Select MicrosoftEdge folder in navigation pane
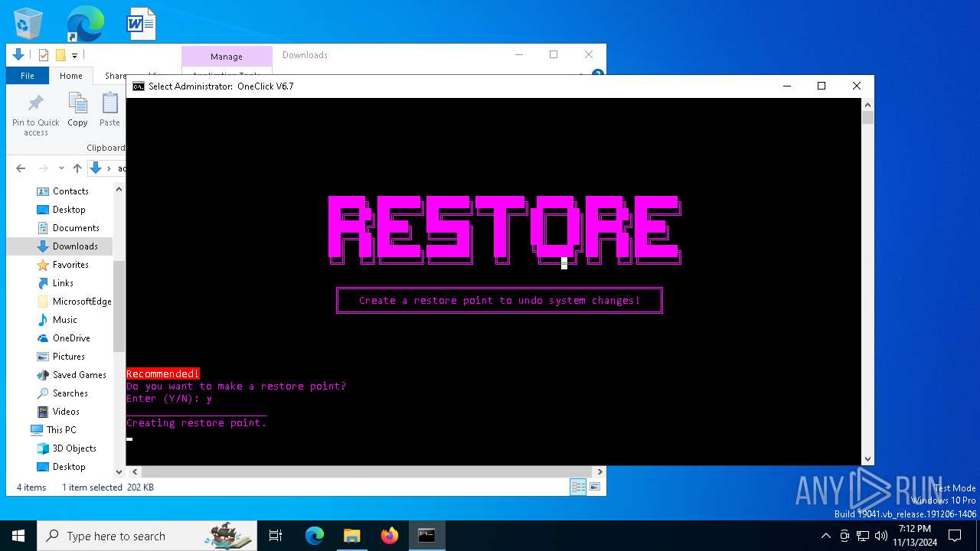This screenshot has height=551, width=980. click(x=82, y=302)
